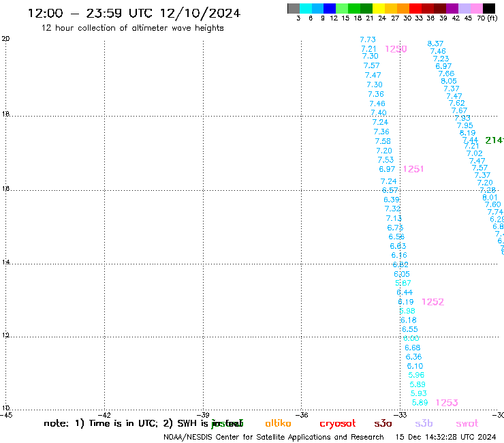
Task: Click wave height value 6.39
Action: click(x=392, y=200)
